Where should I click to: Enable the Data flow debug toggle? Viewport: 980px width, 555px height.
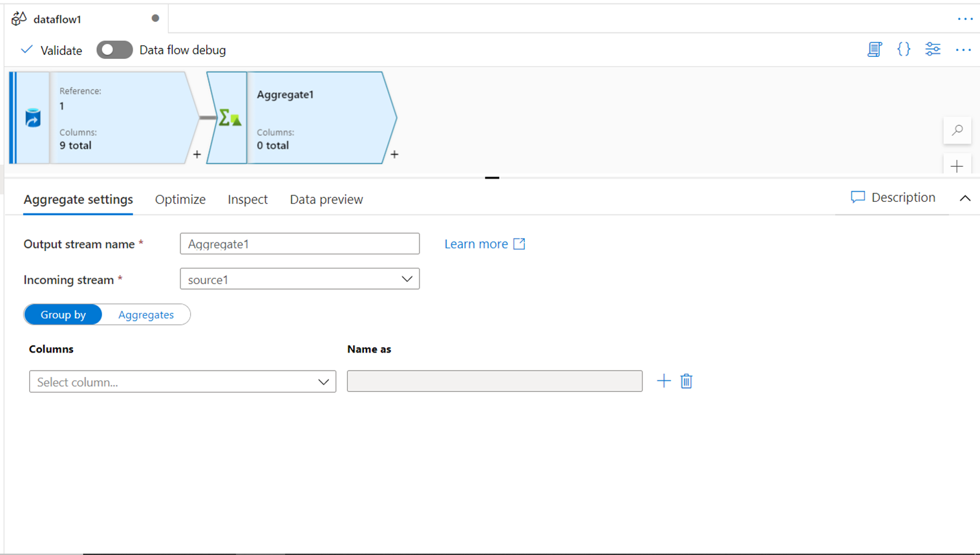tap(114, 50)
